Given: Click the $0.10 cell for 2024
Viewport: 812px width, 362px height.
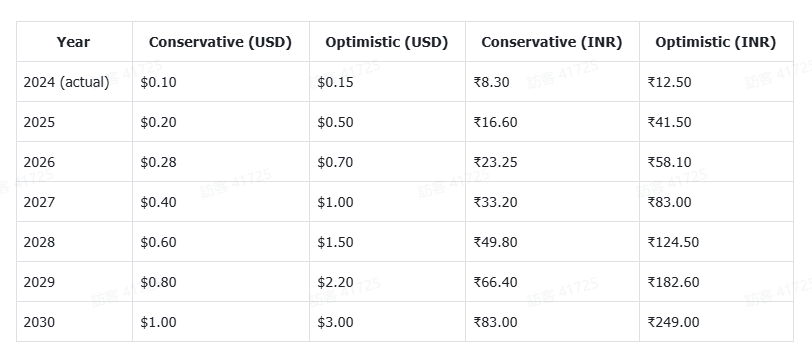Looking at the screenshot, I should point(221,82).
